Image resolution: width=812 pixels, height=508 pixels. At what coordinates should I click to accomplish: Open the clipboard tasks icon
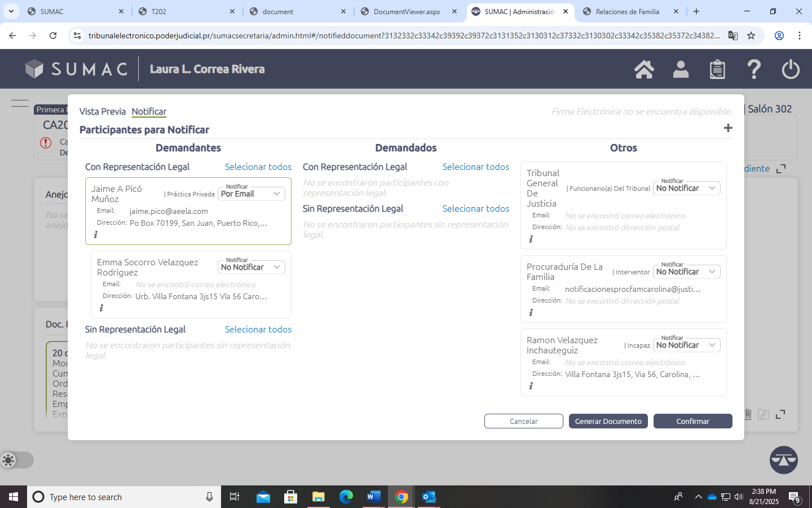pos(717,69)
